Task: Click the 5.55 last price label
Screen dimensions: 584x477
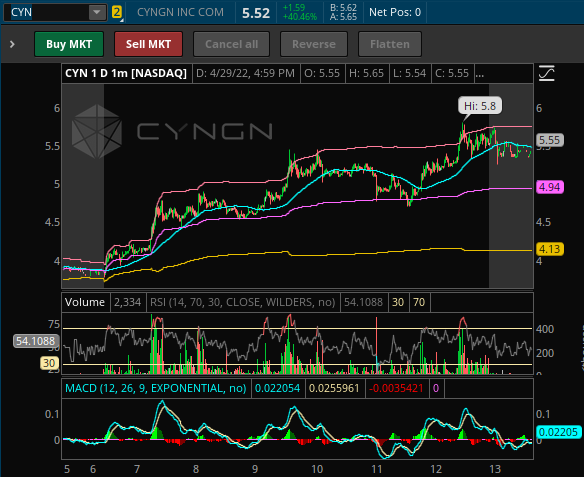Action: [549, 140]
